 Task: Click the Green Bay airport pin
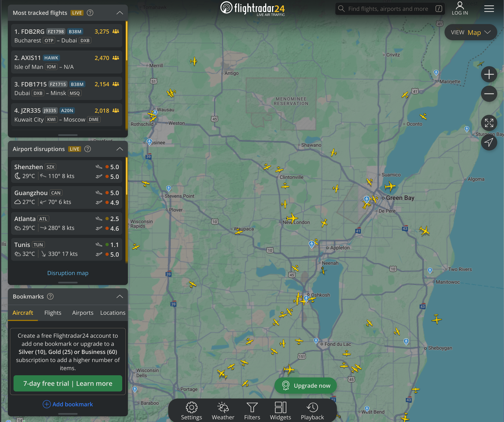tap(367, 199)
